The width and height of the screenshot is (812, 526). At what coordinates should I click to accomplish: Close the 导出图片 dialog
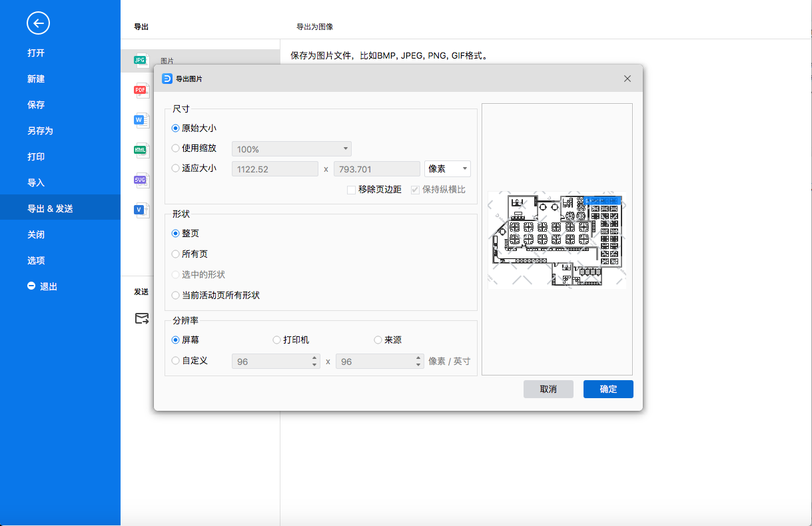click(x=627, y=79)
